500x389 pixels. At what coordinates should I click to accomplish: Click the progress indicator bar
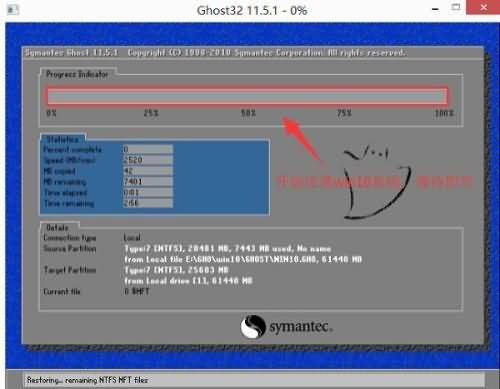(247, 97)
